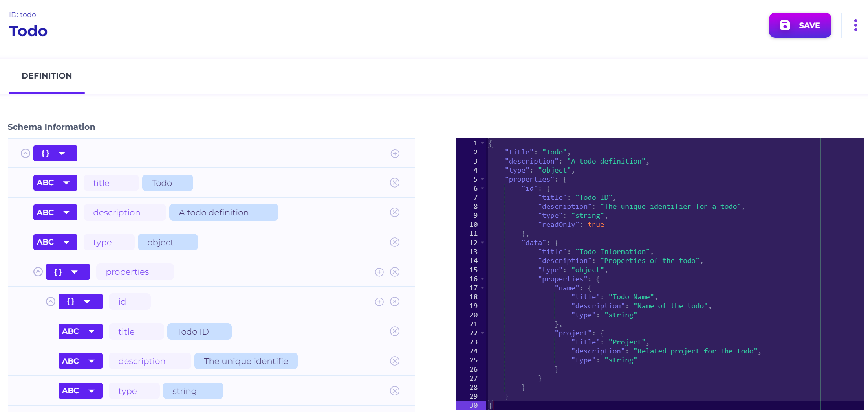The image size is (868, 412).
Task: Fold JSON line 12 data block
Action: (482, 243)
